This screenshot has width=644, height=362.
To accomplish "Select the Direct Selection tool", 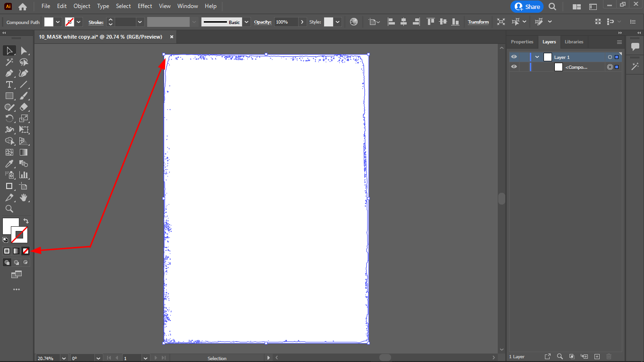I will pos(24,50).
